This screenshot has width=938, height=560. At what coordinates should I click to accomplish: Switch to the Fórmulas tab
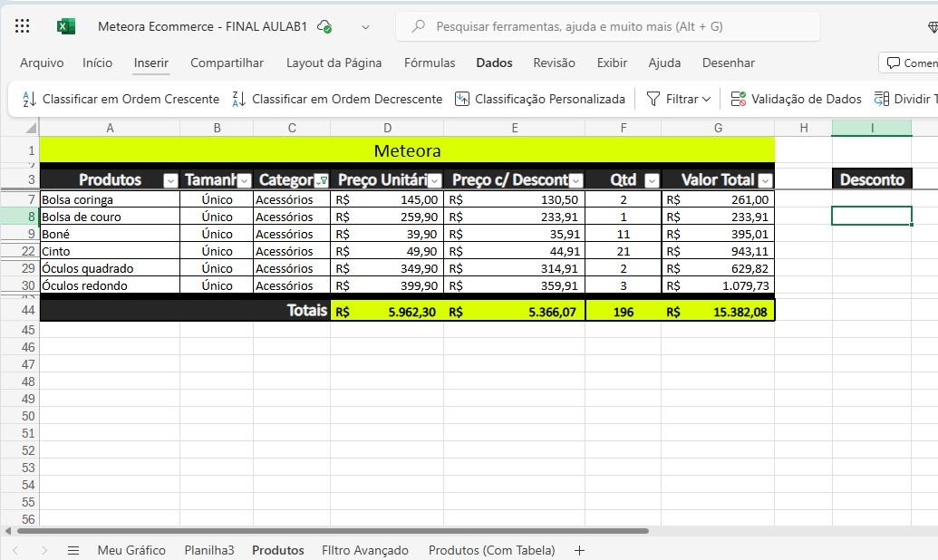430,63
